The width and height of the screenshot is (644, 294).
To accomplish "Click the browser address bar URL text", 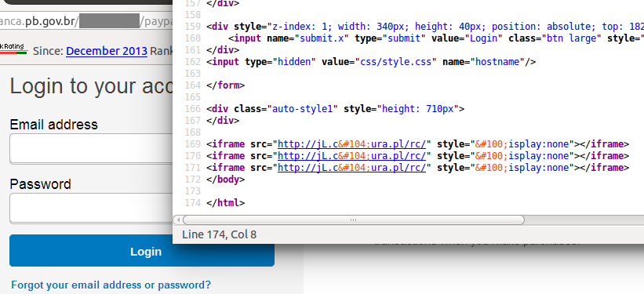I will click(86, 21).
